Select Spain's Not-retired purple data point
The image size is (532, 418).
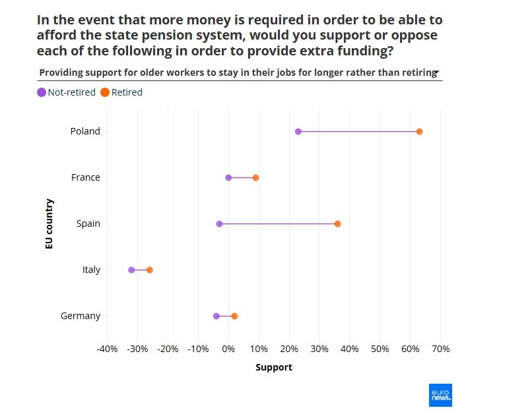pyautogui.click(x=219, y=224)
